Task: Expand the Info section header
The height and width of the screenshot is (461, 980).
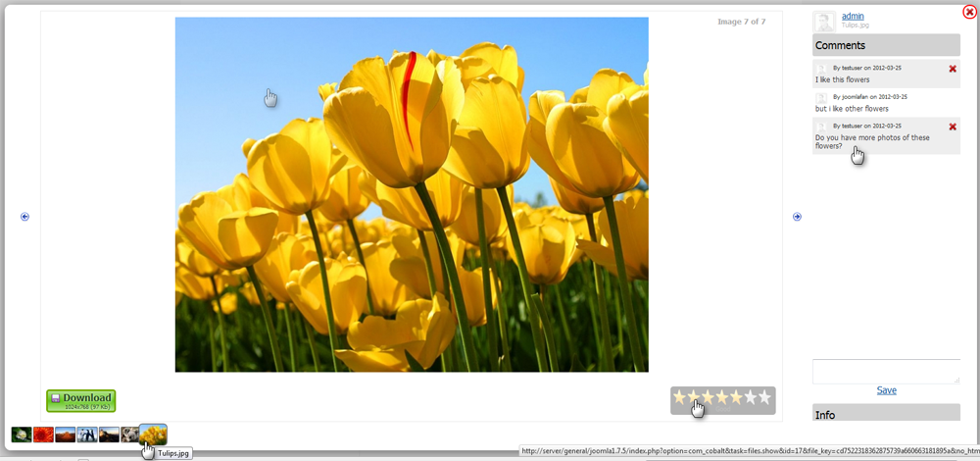Action: (x=885, y=415)
